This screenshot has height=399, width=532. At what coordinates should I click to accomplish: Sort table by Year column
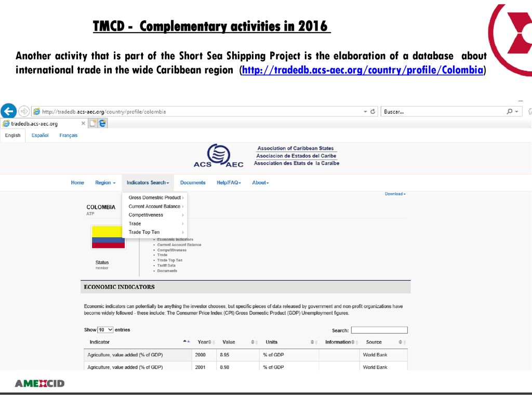(x=204, y=342)
